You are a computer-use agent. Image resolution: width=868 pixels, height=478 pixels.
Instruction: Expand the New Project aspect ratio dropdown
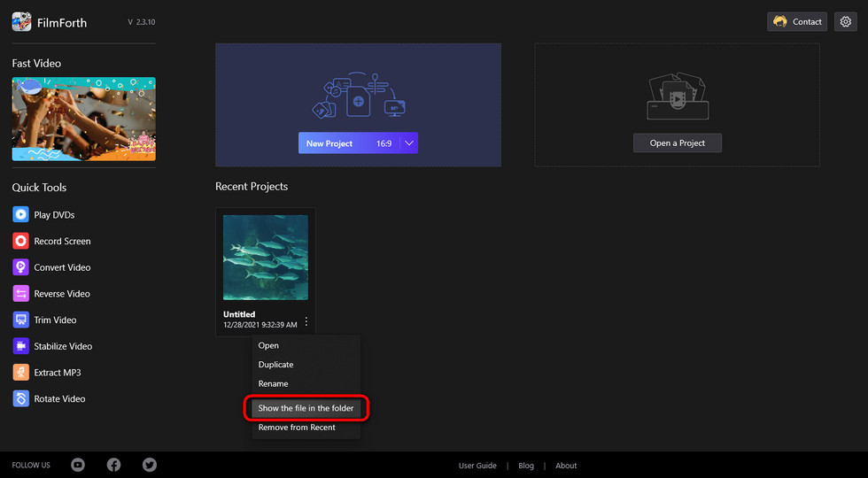[409, 143]
